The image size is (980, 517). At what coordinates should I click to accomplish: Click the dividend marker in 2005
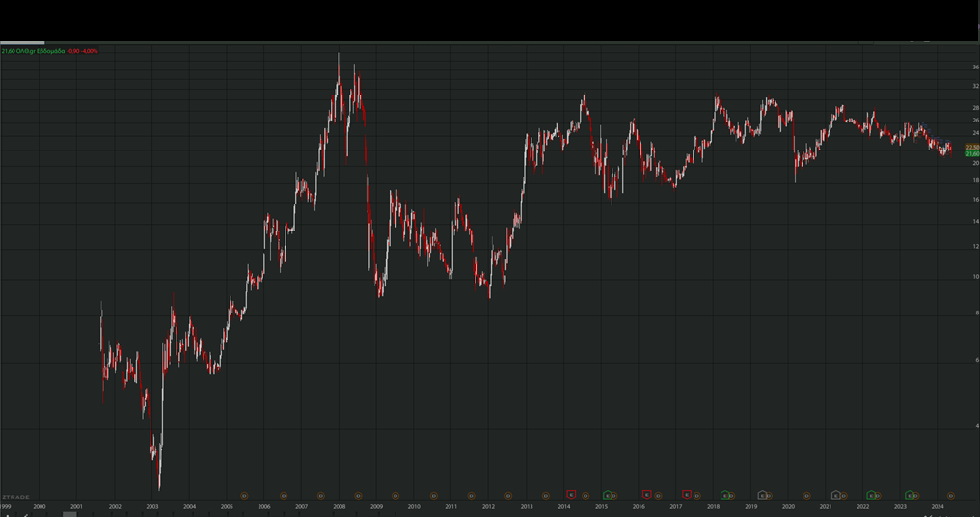pos(244,496)
